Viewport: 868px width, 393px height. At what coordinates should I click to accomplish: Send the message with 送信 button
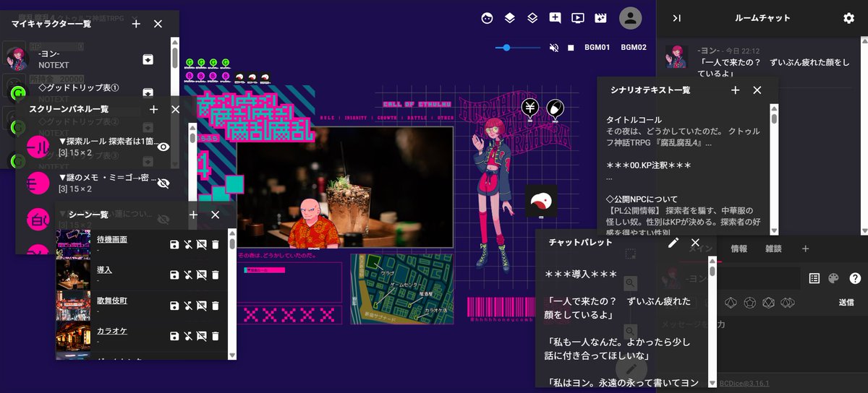pos(846,302)
